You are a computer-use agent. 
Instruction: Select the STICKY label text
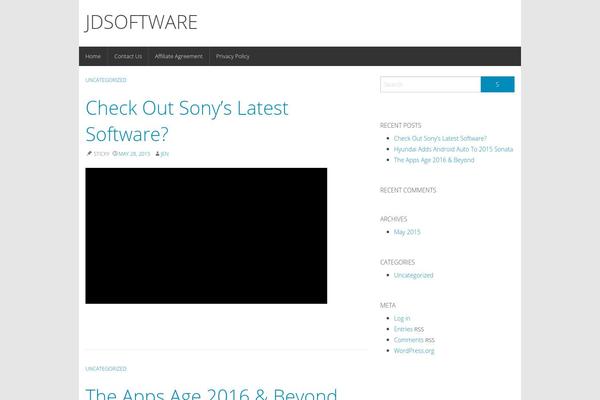click(101, 154)
